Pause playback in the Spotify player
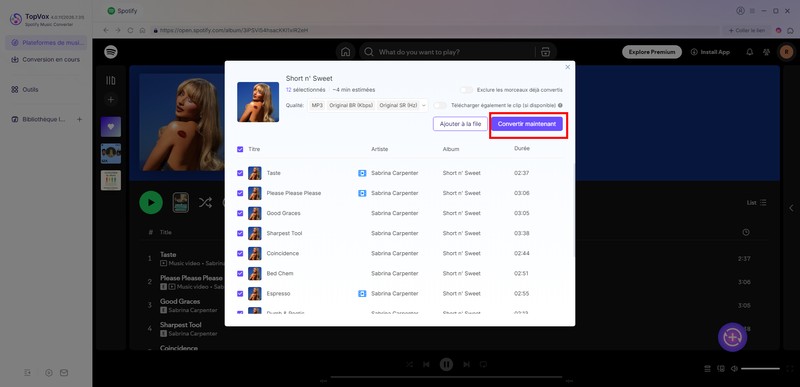This screenshot has height=387, width=800. tap(446, 365)
